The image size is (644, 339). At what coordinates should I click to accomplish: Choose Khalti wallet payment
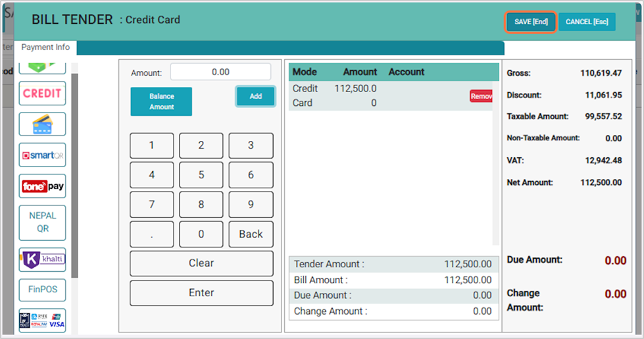pyautogui.click(x=42, y=258)
